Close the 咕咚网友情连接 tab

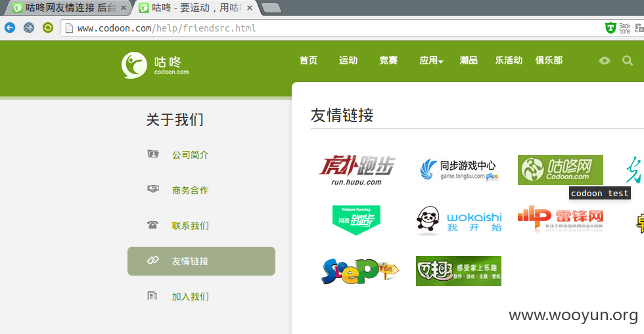[x=124, y=8]
